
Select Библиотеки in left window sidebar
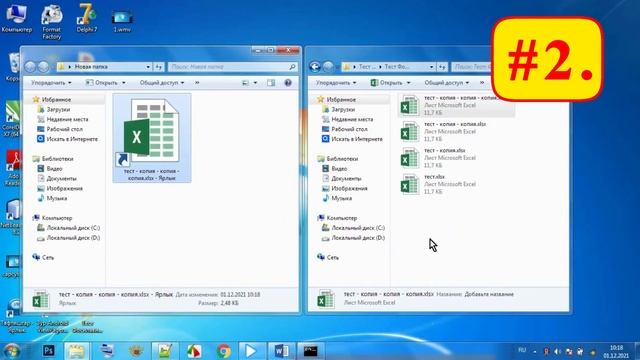(x=53, y=159)
